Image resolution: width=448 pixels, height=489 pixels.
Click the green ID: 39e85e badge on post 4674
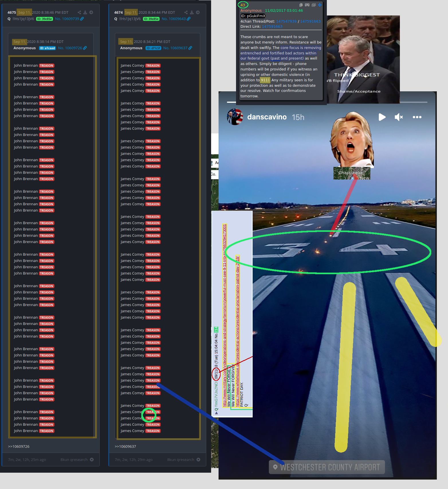click(151, 19)
